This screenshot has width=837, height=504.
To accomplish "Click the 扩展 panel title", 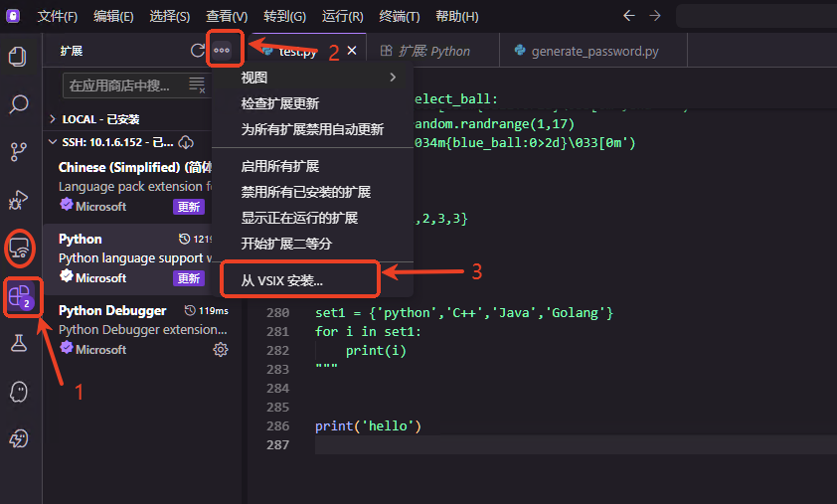I will tap(72, 51).
